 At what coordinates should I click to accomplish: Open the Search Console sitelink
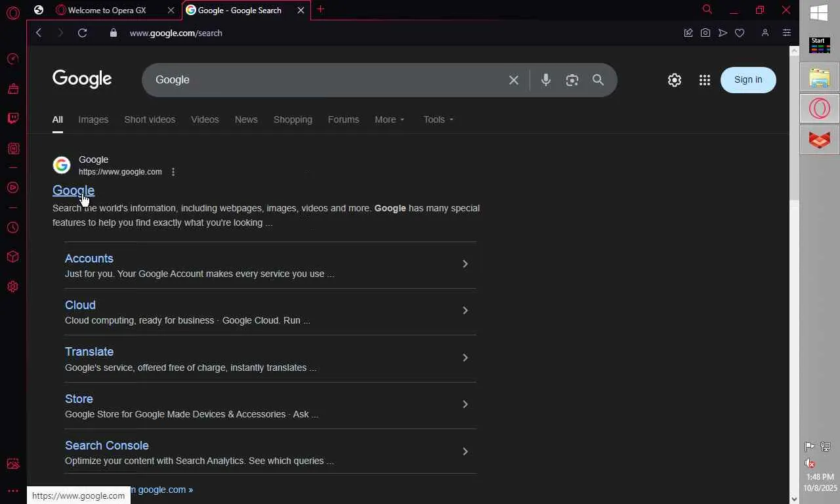click(107, 446)
